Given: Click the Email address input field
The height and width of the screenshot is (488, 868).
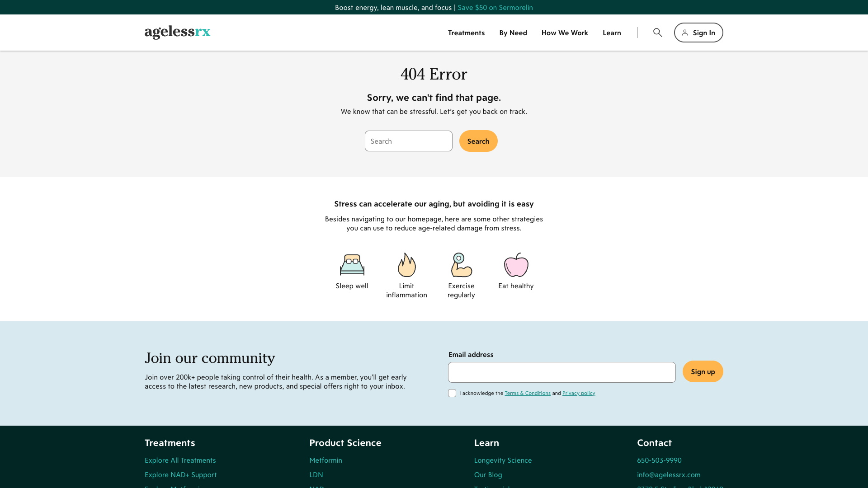Looking at the screenshot, I should coord(561,372).
